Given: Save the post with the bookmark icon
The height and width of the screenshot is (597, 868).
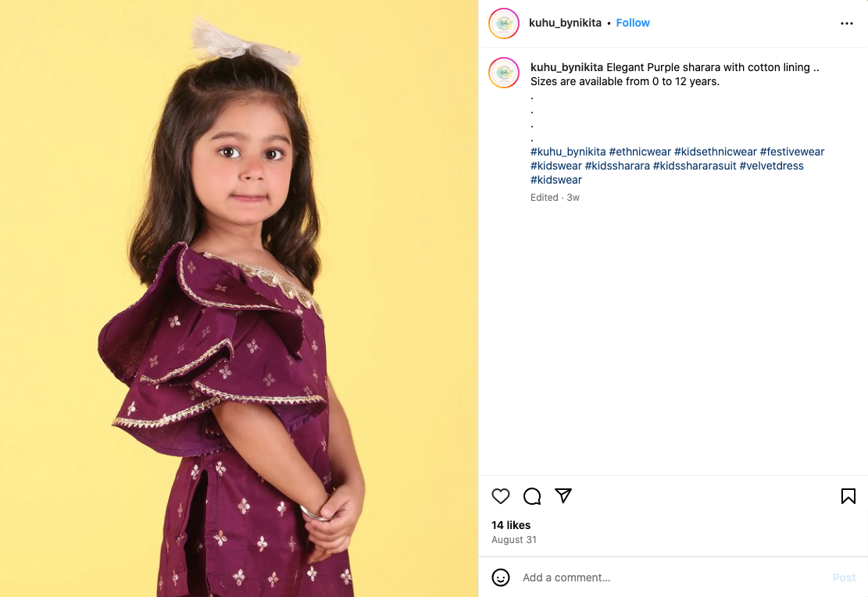Looking at the screenshot, I should (x=848, y=496).
